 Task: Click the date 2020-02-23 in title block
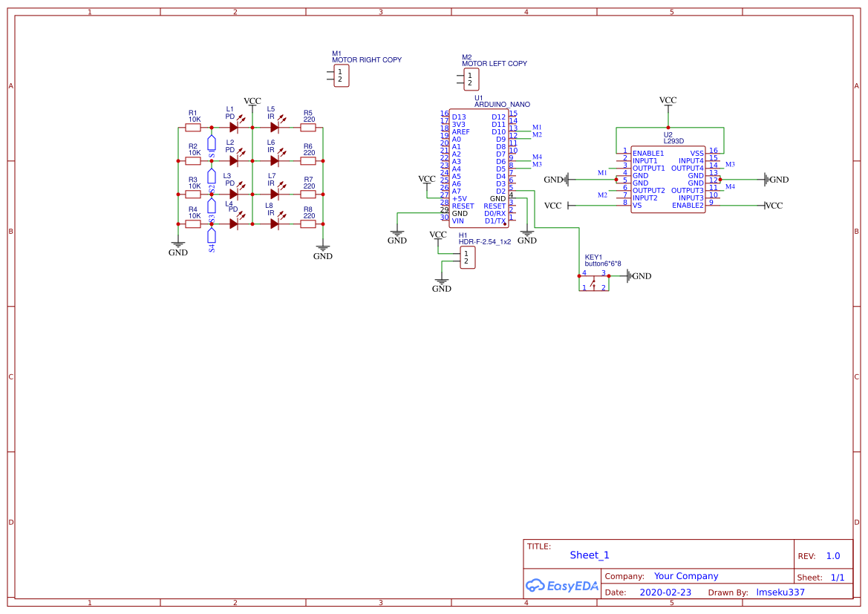tap(666, 592)
